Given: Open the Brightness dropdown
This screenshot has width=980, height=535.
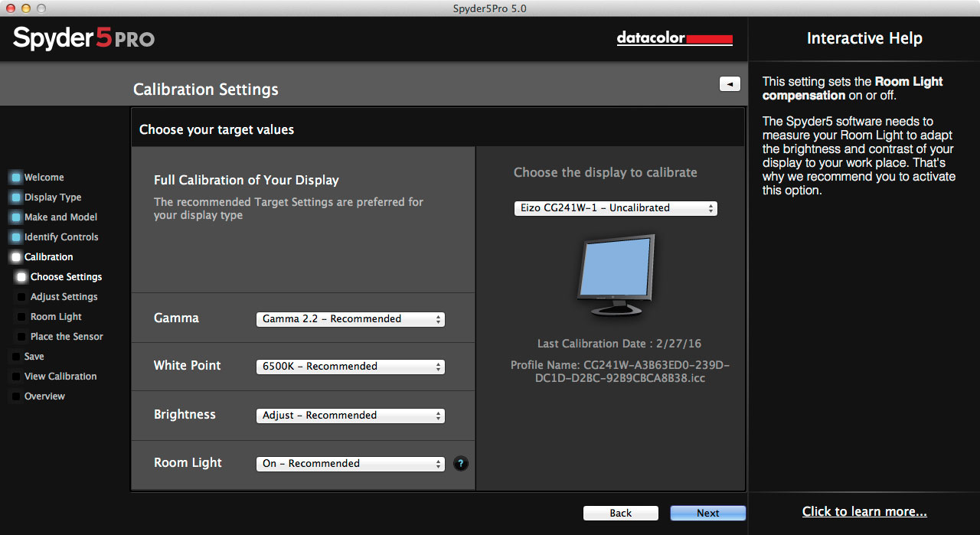Looking at the screenshot, I should coord(350,416).
